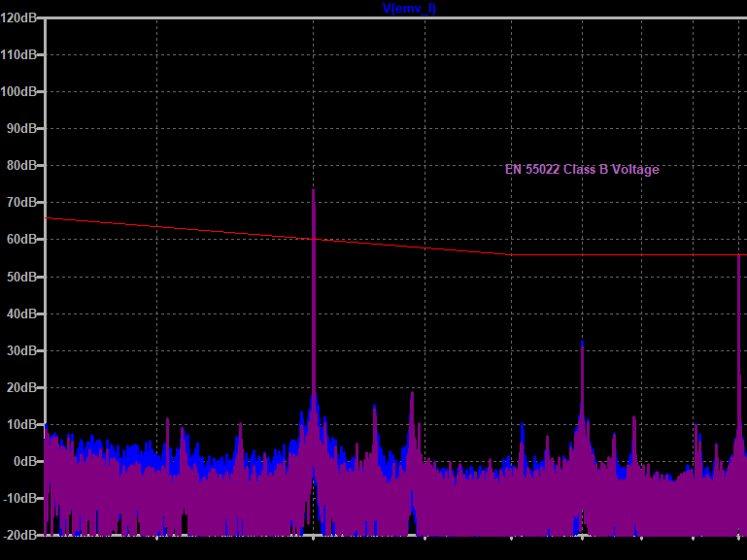Screen dimensions: 747x560
Task: Click the -20dB axis label
Action: pyautogui.click(x=19, y=536)
